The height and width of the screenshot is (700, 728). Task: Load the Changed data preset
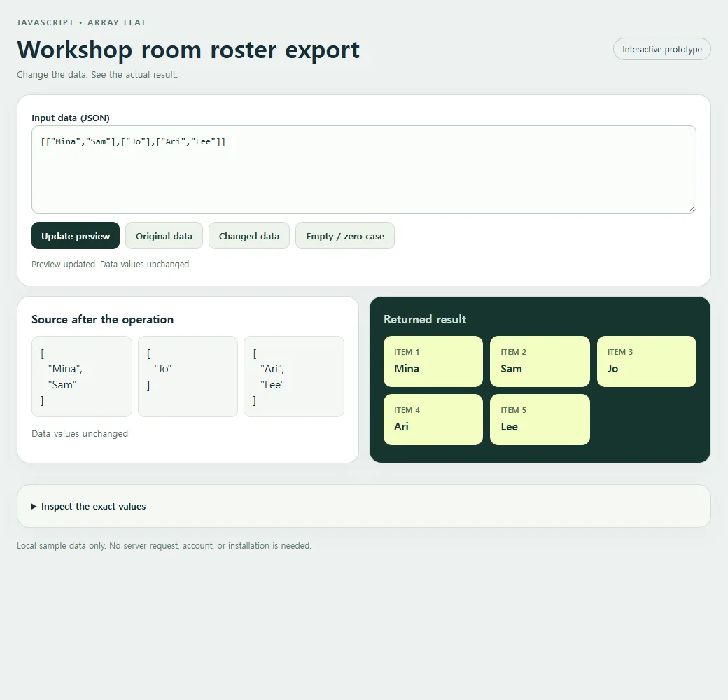(x=249, y=236)
